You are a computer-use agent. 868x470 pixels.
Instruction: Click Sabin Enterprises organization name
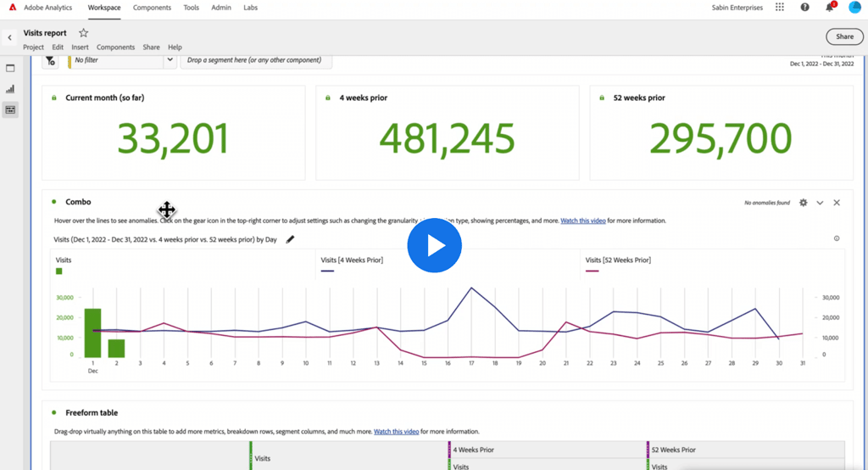(737, 8)
